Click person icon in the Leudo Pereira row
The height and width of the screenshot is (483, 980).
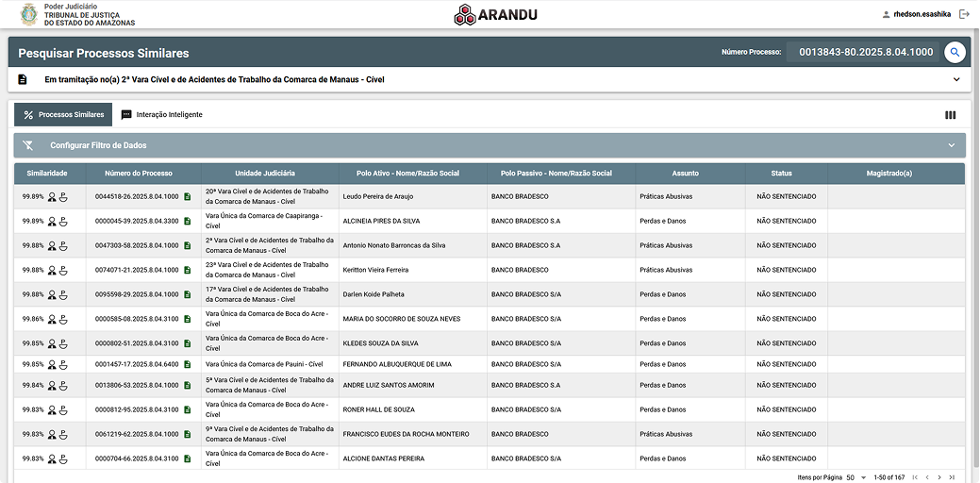(x=53, y=196)
